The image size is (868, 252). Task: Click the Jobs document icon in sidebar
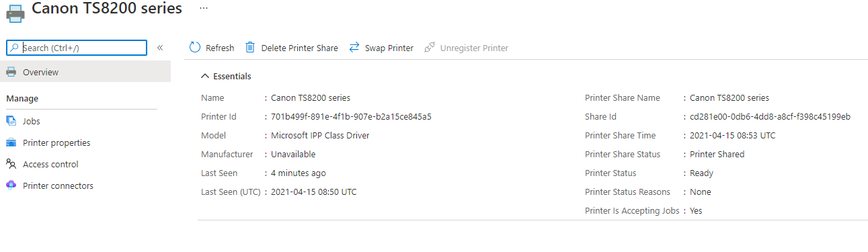[x=11, y=121]
